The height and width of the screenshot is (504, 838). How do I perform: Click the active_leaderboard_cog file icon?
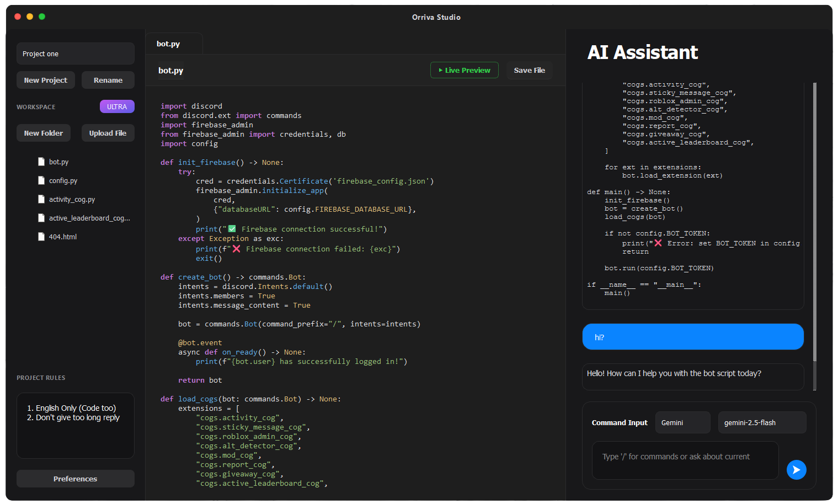pyautogui.click(x=41, y=218)
